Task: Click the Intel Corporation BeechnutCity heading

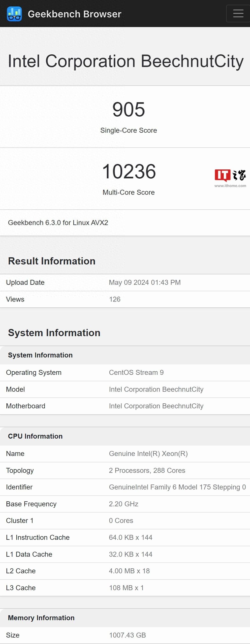Action: (x=125, y=61)
